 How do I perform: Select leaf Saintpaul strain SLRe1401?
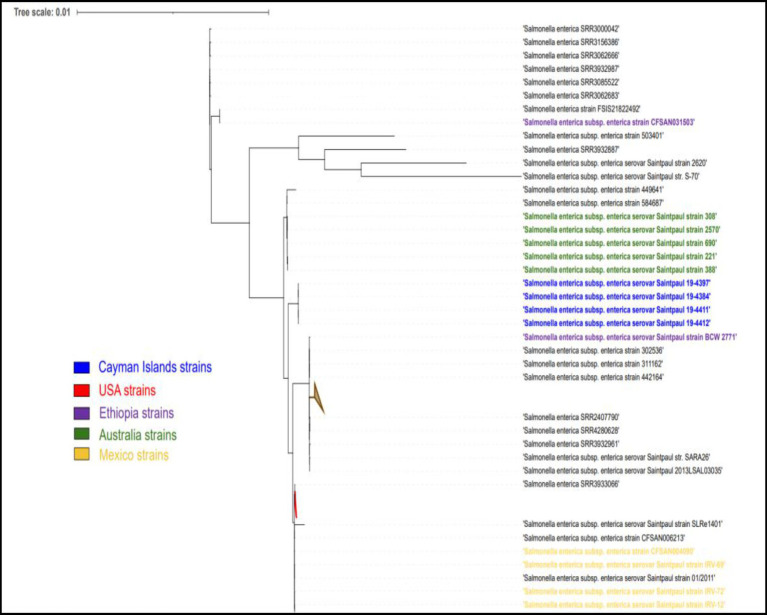click(623, 524)
